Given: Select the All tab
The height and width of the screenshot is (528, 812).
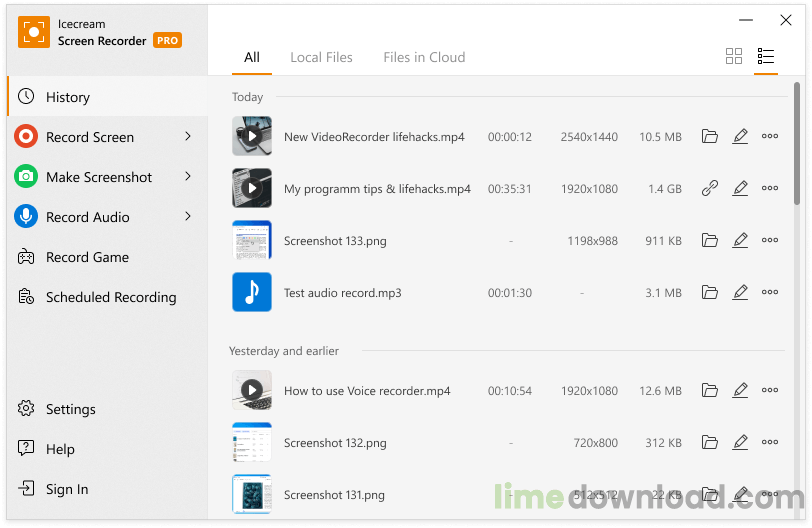Looking at the screenshot, I should (252, 57).
